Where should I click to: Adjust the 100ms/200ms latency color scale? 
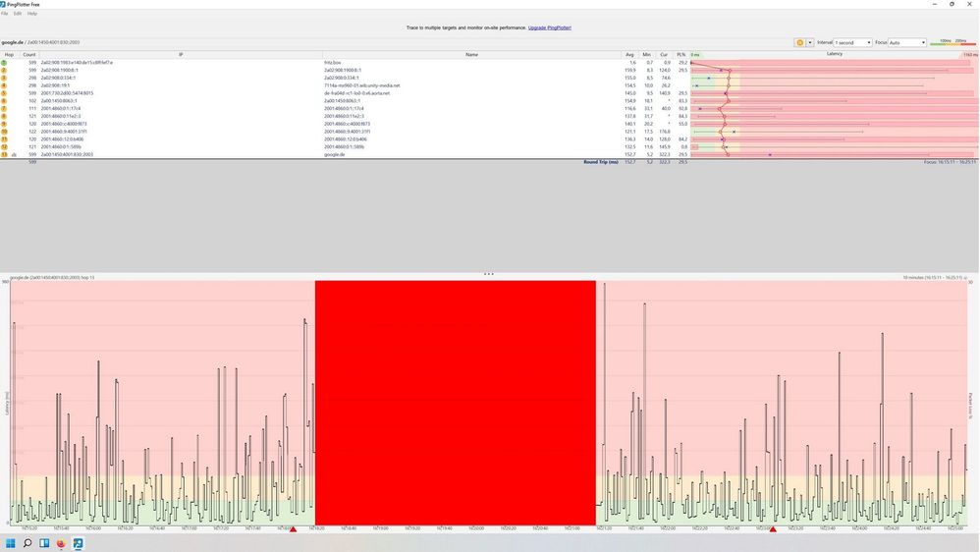pos(953,42)
